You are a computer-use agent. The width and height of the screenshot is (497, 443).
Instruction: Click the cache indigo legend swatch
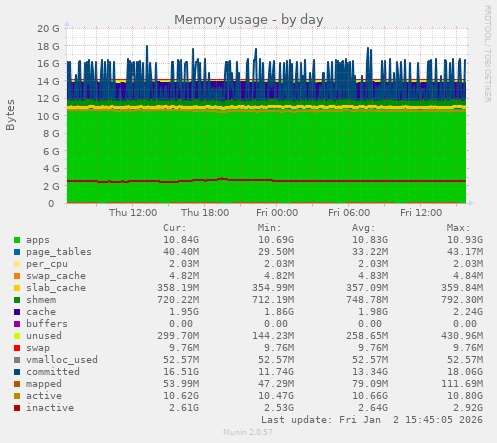tap(17, 312)
